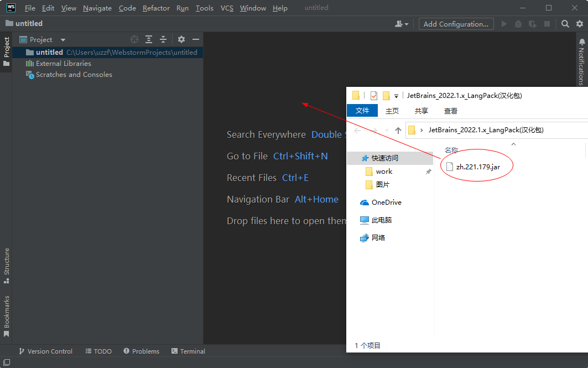Click the WebStorm logo icon
Viewport: 588px width, 368px height.
[11, 8]
